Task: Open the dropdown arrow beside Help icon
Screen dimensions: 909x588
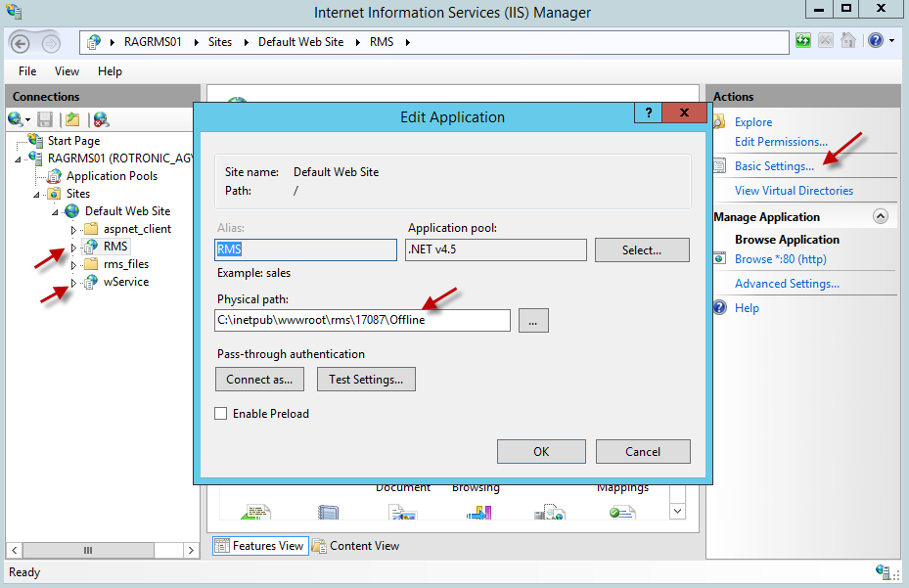Action: [891, 40]
